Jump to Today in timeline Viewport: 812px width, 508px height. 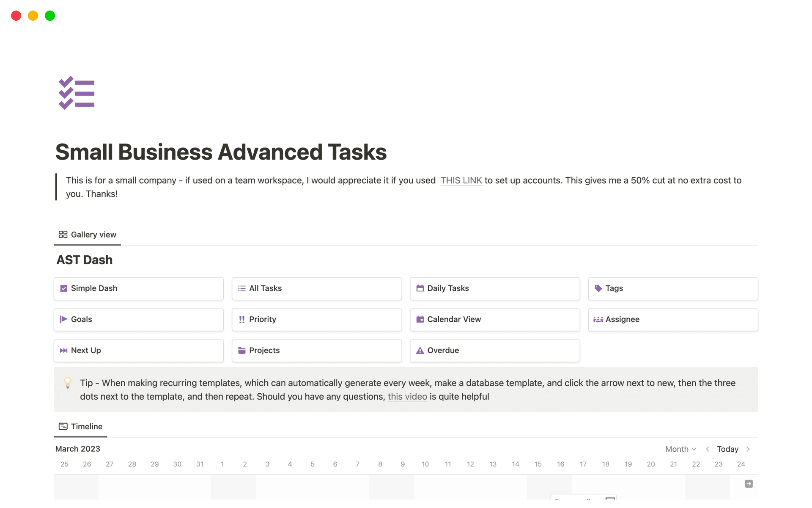(727, 449)
